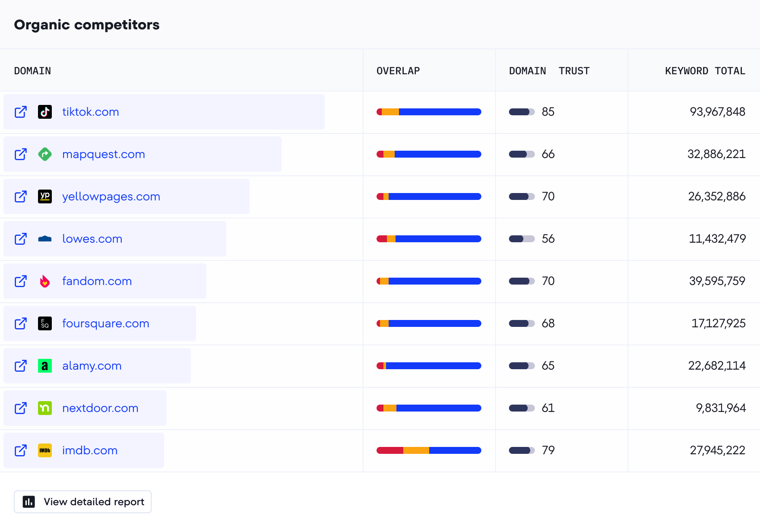Click the overlap bar for mapquest.com
Screen dimensions: 760x532
429,154
